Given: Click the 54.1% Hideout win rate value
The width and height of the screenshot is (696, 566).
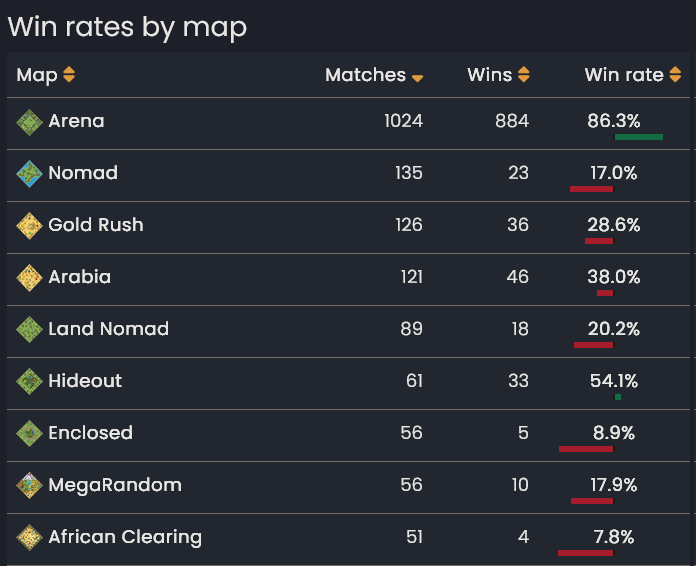Looking at the screenshot, I should 614,381.
